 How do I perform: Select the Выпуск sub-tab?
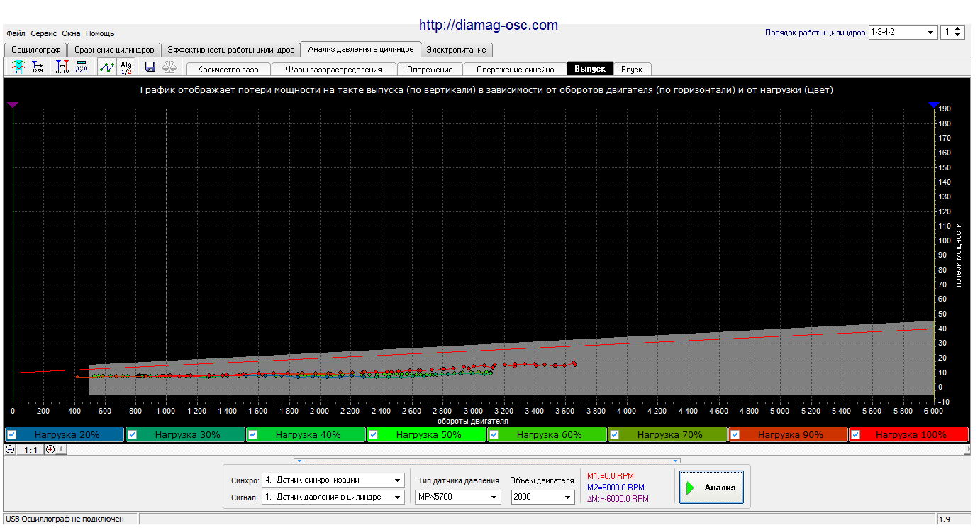click(x=590, y=69)
